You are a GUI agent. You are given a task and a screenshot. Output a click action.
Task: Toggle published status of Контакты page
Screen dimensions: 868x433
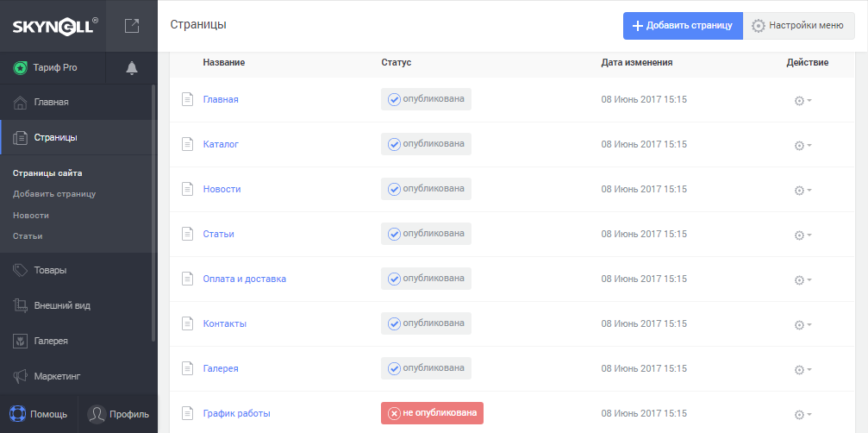coord(427,323)
